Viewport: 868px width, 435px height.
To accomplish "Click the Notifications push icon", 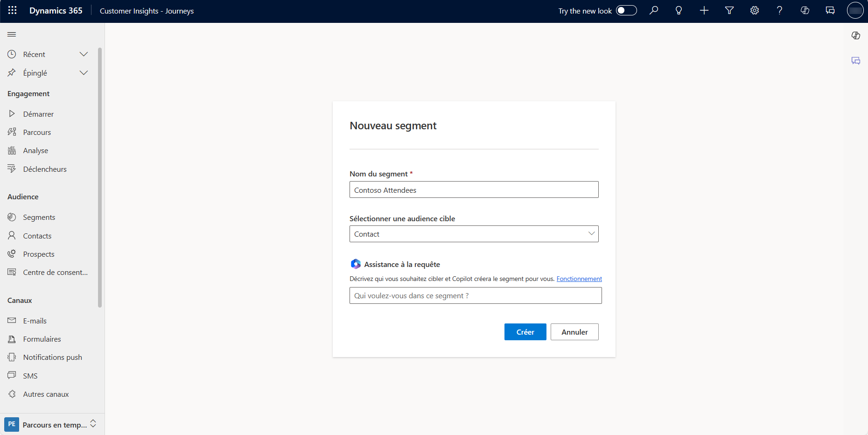I will (12, 357).
